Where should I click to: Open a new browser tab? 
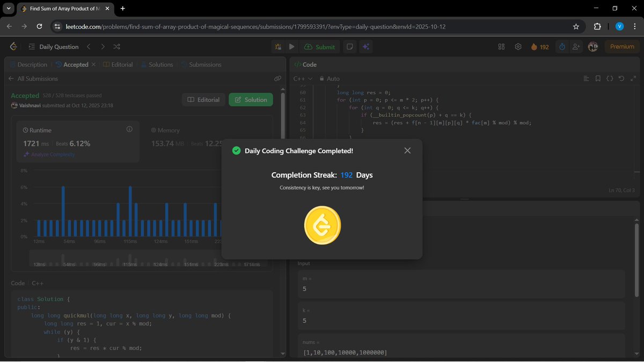[122, 9]
